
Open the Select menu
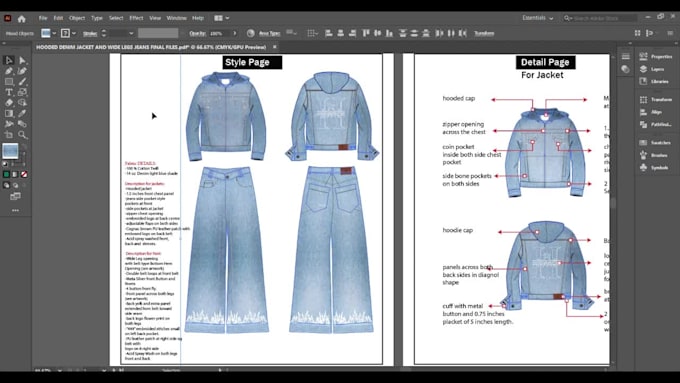[116, 18]
